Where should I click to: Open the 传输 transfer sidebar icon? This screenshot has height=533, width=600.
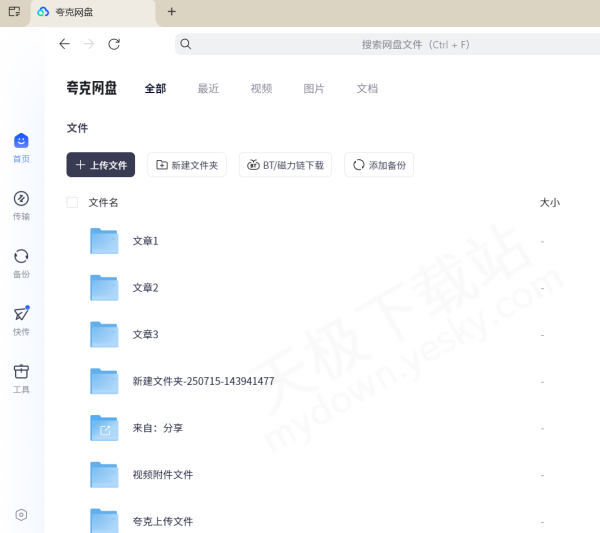pyautogui.click(x=21, y=199)
